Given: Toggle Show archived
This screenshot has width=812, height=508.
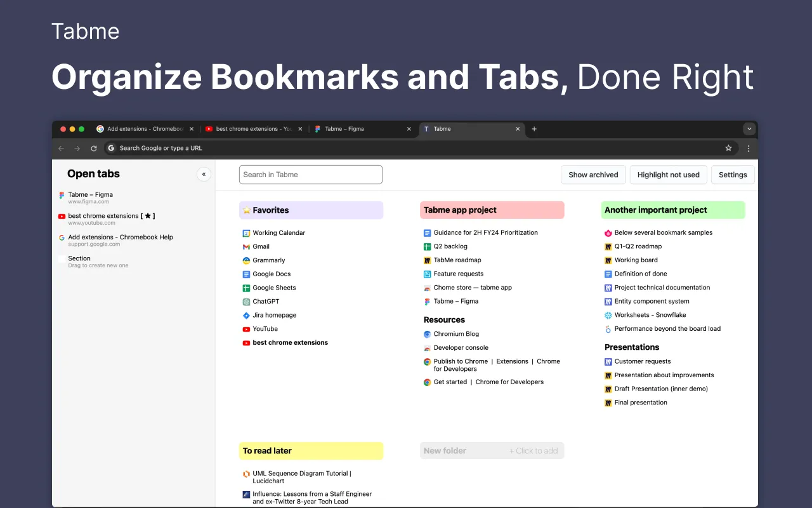Looking at the screenshot, I should click(593, 174).
